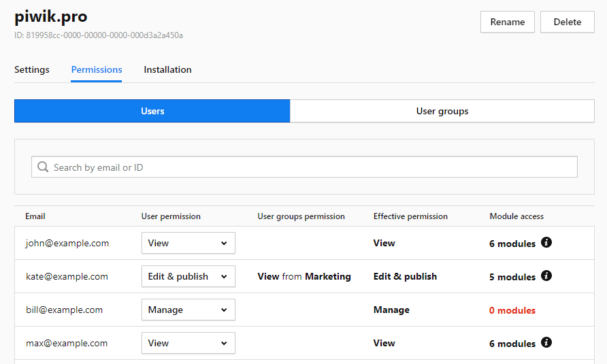Open kate's Edit & publish dropdown

[188, 276]
